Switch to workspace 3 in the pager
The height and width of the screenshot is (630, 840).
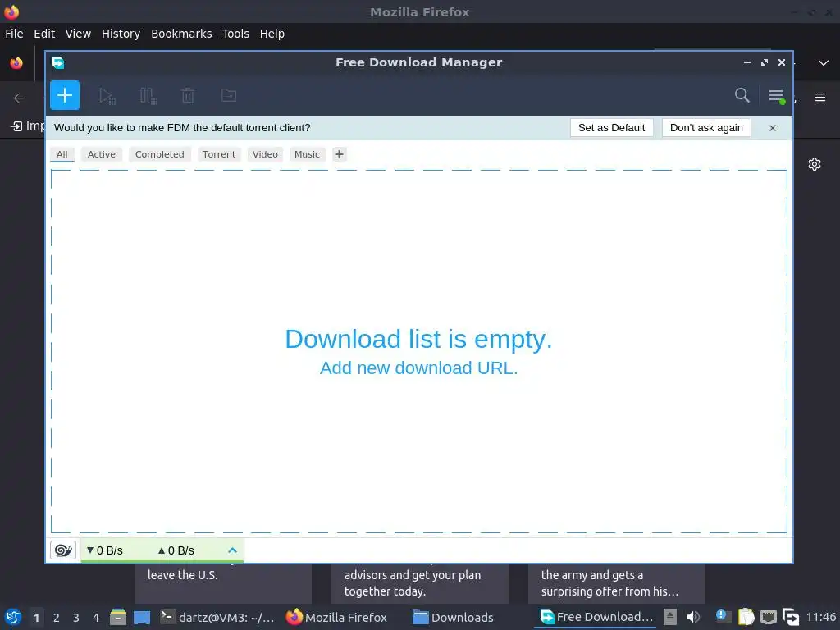coord(76,618)
